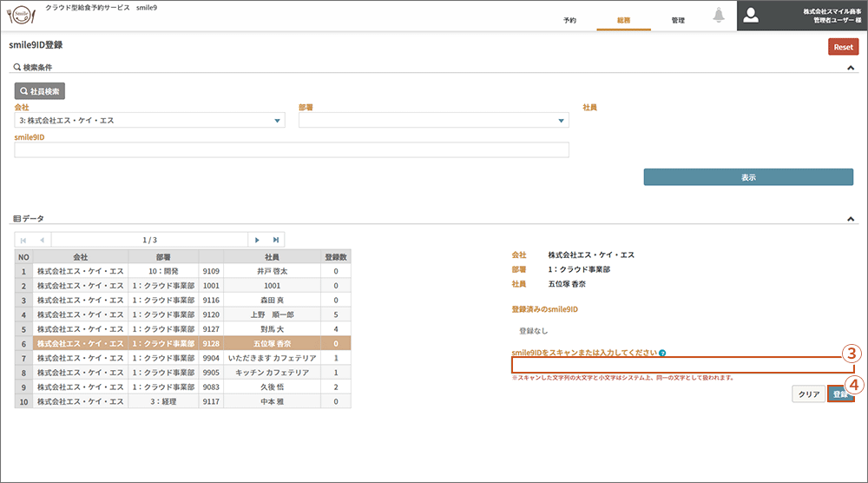Click the 10：開発 department cell
This screenshot has height=483, width=868.
[163, 271]
